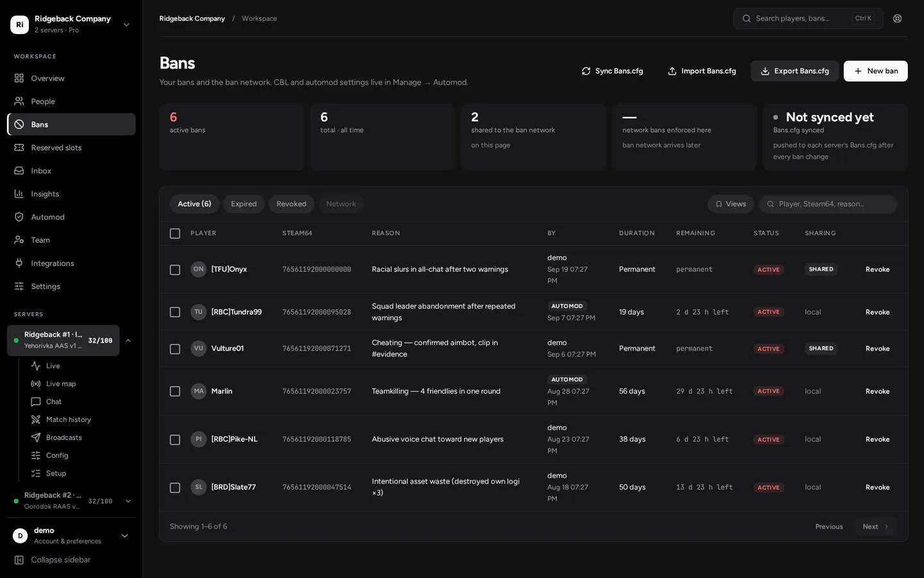Image resolution: width=924 pixels, height=578 pixels.
Task: Check the [BRD]Slate77 row checkbox
Action: pyautogui.click(x=175, y=488)
